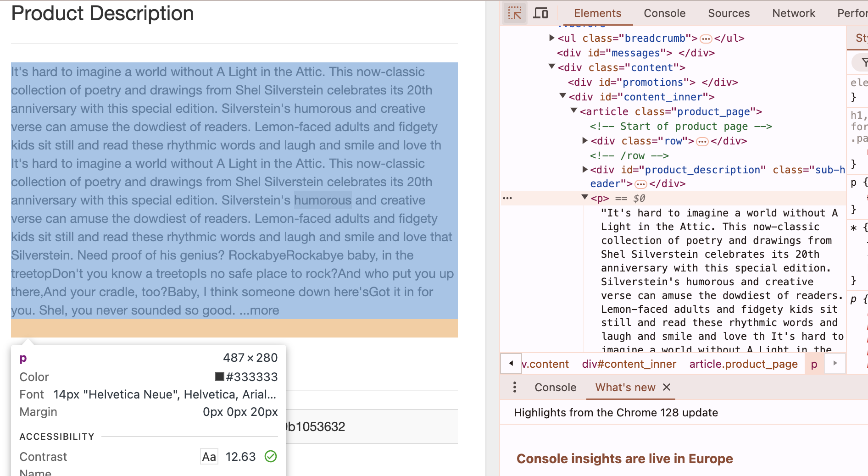Viewport: 868px width, 476px height.
Task: Close the What's new drawer tab
Action: pyautogui.click(x=667, y=387)
